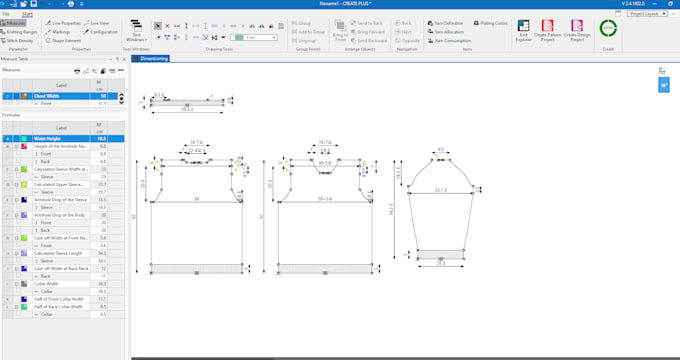Click Create Pattern Project icon
The image size is (680, 360).
click(547, 31)
